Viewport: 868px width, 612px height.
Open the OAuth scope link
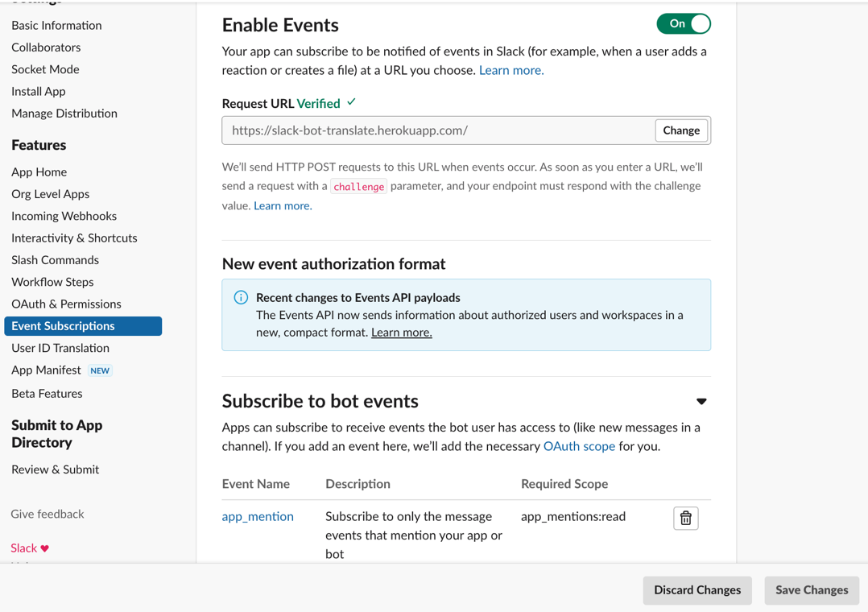click(579, 446)
